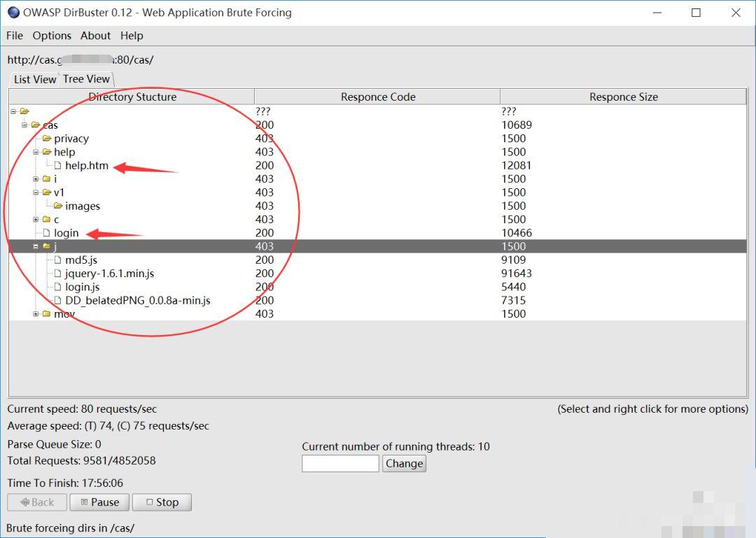
Task: Open the File menu
Action: (15, 36)
